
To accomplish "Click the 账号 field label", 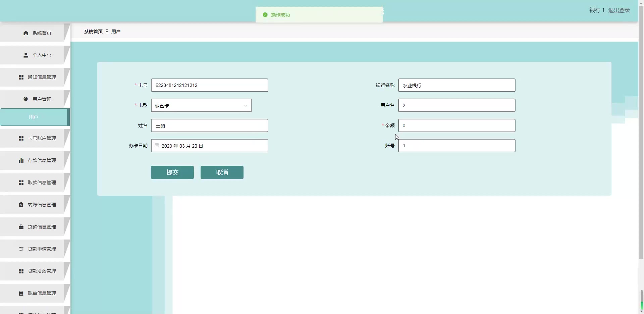I will pos(390,146).
